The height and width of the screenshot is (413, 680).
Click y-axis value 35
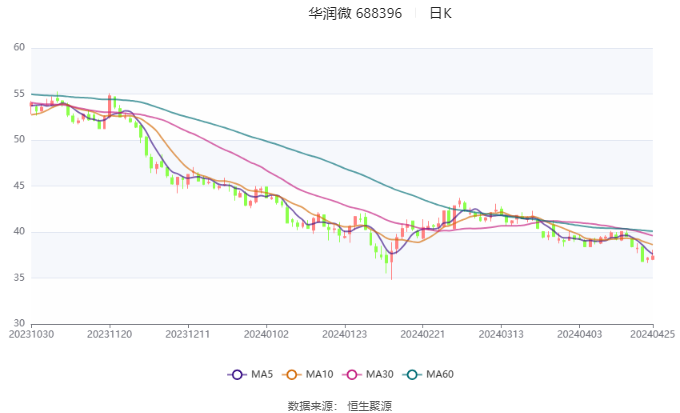point(19,277)
